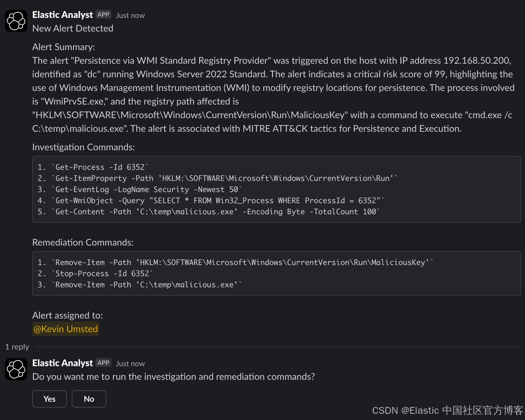Decline running commands with the No button
This screenshot has height=420, width=525.
pos(89,399)
